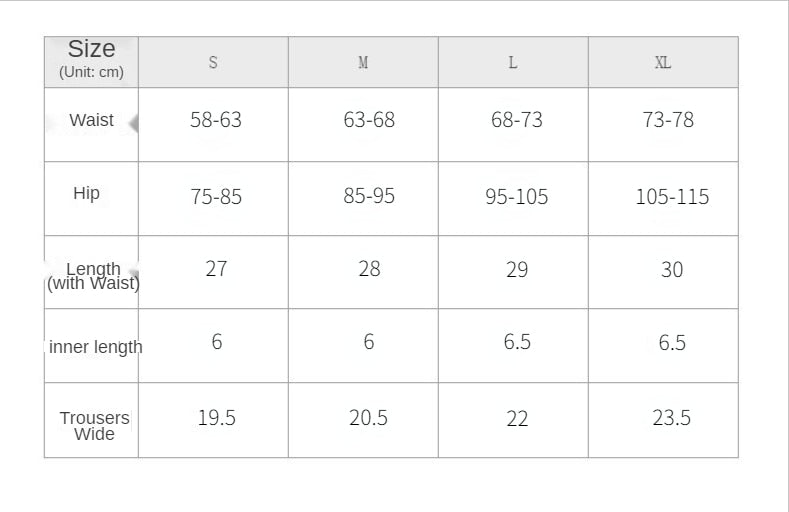Image resolution: width=789 pixels, height=512 pixels.
Task: Select the 63-68 waist cell
Action: click(x=369, y=120)
